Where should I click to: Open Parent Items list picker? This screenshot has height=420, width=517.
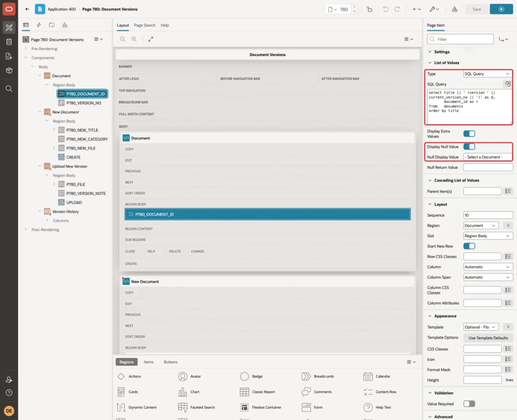pyautogui.click(x=508, y=191)
